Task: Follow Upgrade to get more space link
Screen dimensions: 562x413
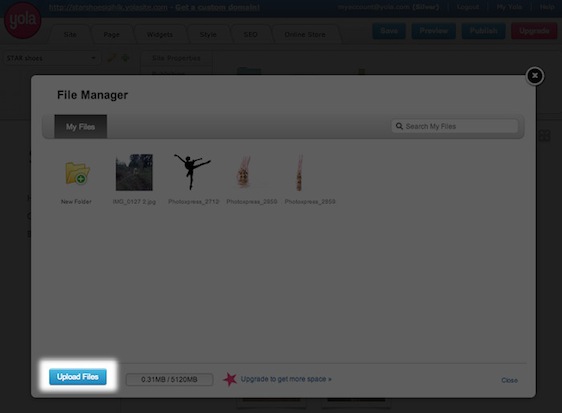Action: 286,379
